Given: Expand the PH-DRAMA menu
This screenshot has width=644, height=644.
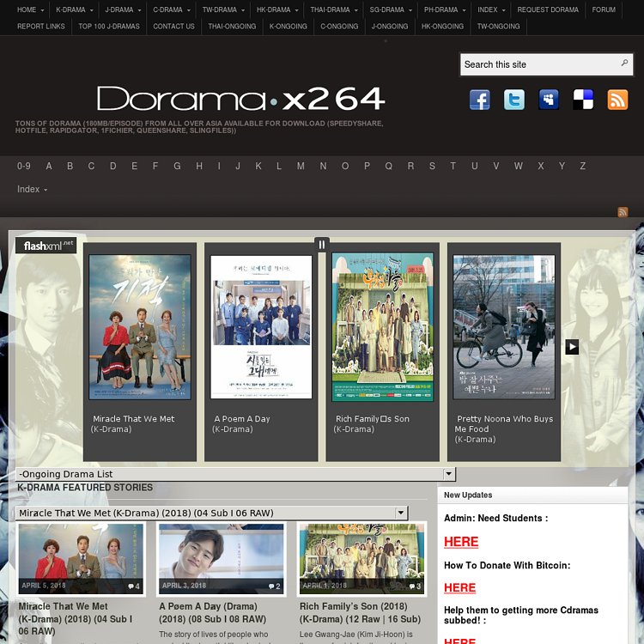Looking at the screenshot, I should point(445,9).
